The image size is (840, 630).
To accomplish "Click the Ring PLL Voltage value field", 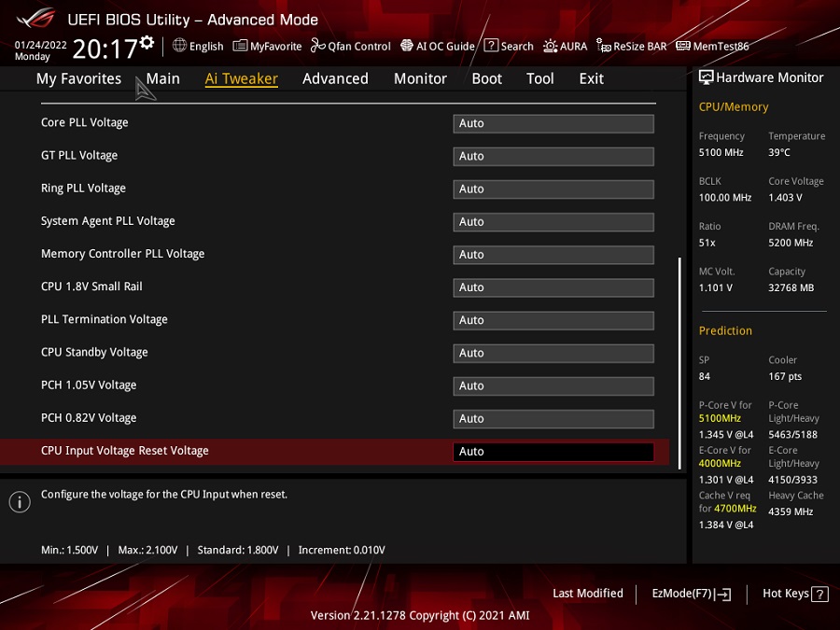I will 553,189.
